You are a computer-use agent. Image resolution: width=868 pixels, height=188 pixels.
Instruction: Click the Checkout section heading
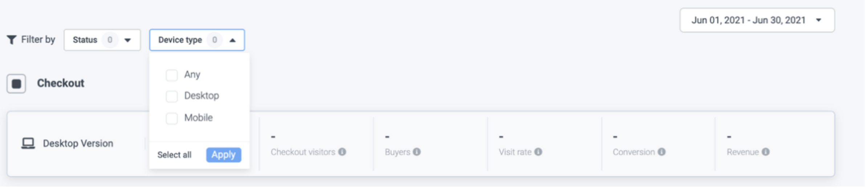61,83
